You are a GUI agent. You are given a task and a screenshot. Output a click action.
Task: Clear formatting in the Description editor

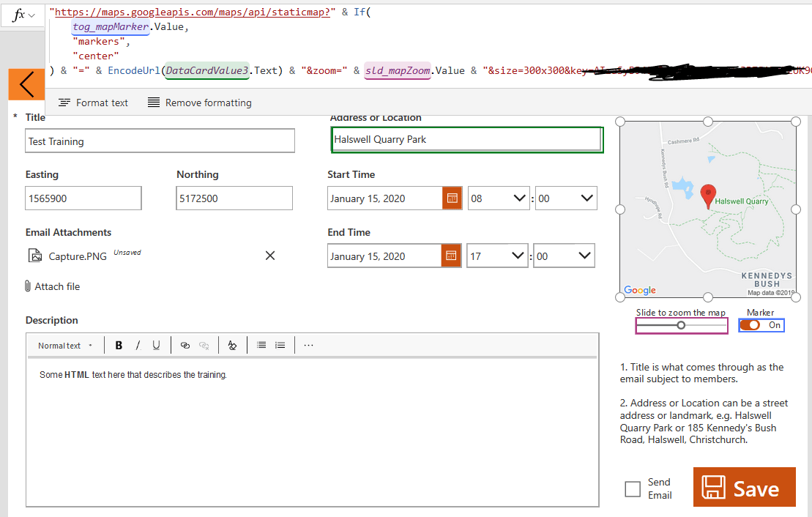[232, 346]
